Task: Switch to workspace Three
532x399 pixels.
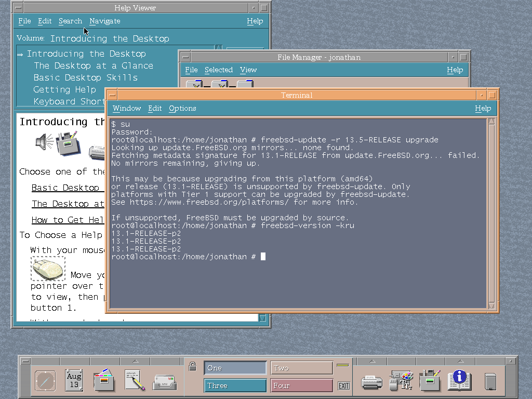Action: click(x=235, y=385)
